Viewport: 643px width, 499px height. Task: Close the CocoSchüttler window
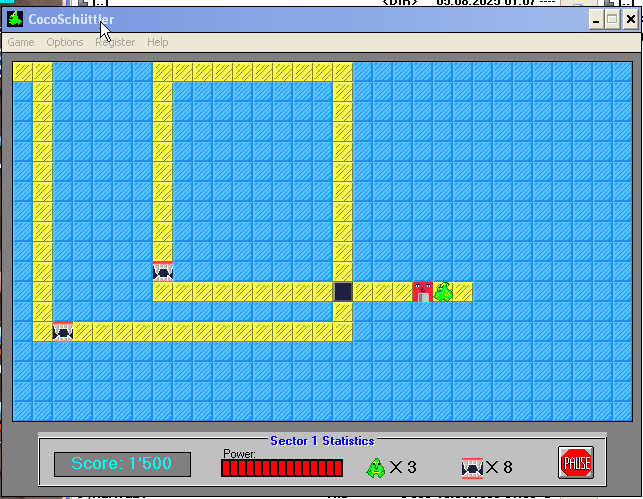pyautogui.click(x=630, y=19)
